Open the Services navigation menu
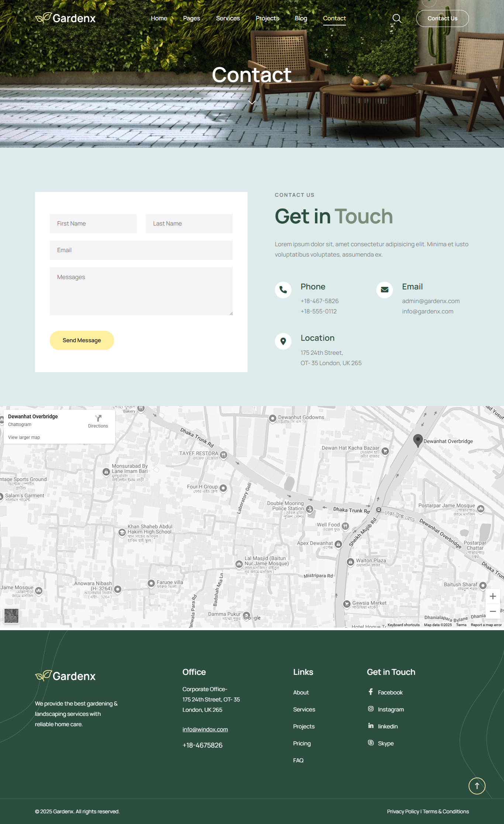Screen dimensions: 504x824 coord(228,18)
